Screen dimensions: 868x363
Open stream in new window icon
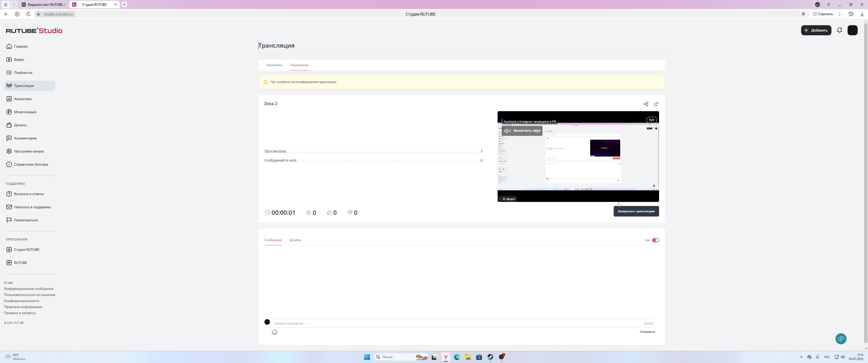(x=656, y=104)
